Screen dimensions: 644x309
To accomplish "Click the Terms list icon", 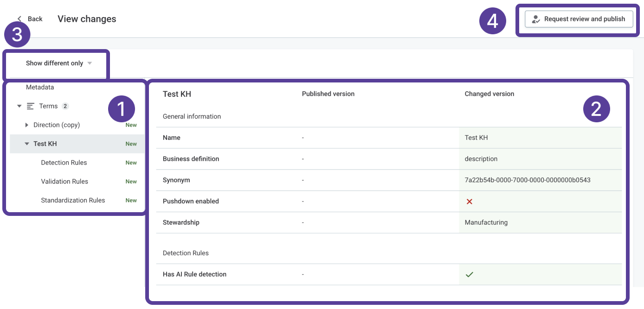I will coord(31,106).
